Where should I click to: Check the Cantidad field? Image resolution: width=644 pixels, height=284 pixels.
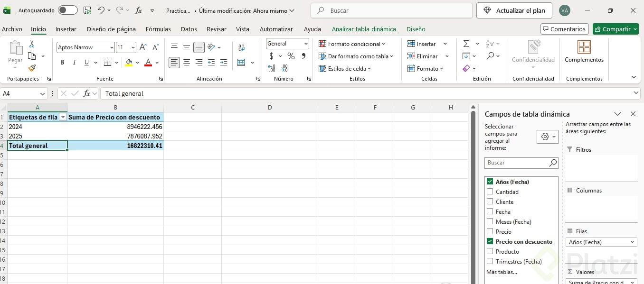coord(490,192)
